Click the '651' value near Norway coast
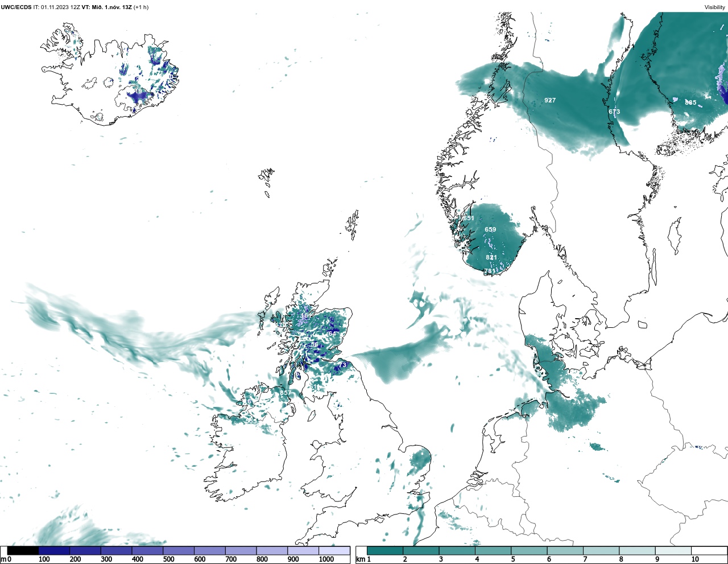This screenshot has width=728, height=564. click(x=468, y=218)
